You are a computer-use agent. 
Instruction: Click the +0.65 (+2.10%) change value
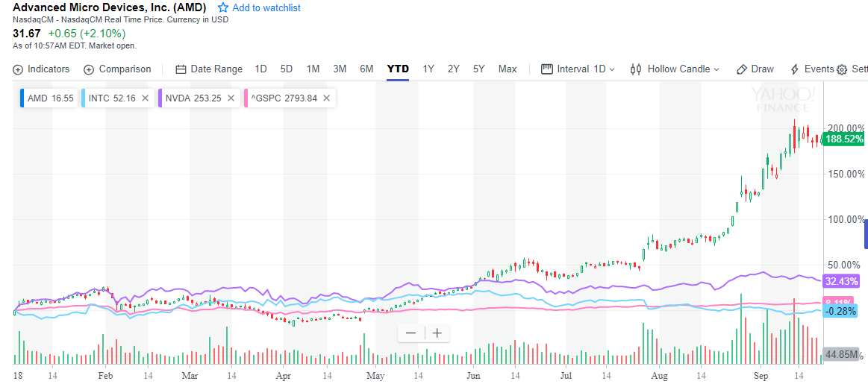pyautogui.click(x=87, y=34)
